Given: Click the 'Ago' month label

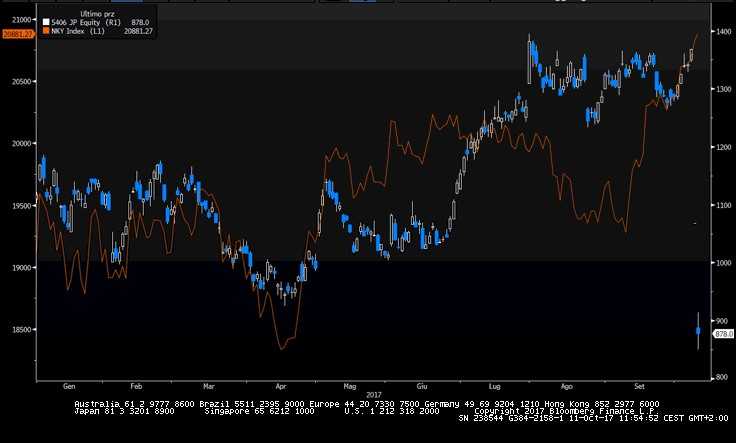Looking at the screenshot, I should (567, 386).
